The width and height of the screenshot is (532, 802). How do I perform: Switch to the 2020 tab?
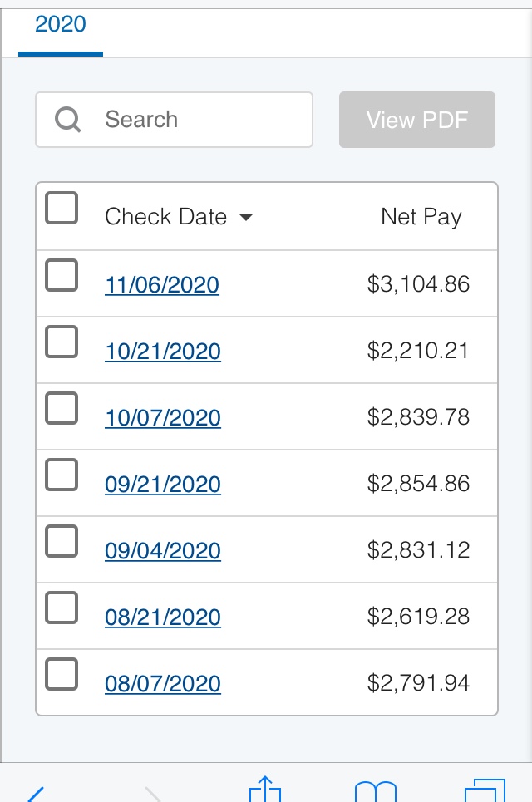61,25
